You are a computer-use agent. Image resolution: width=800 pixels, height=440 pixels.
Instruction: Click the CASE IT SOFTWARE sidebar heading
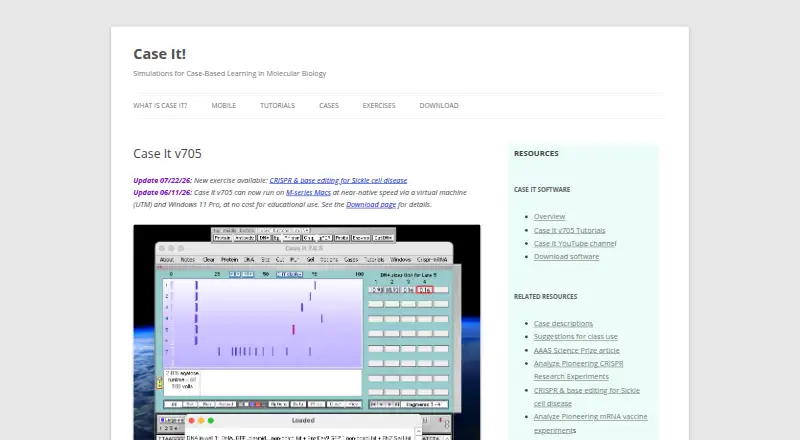[x=542, y=189]
